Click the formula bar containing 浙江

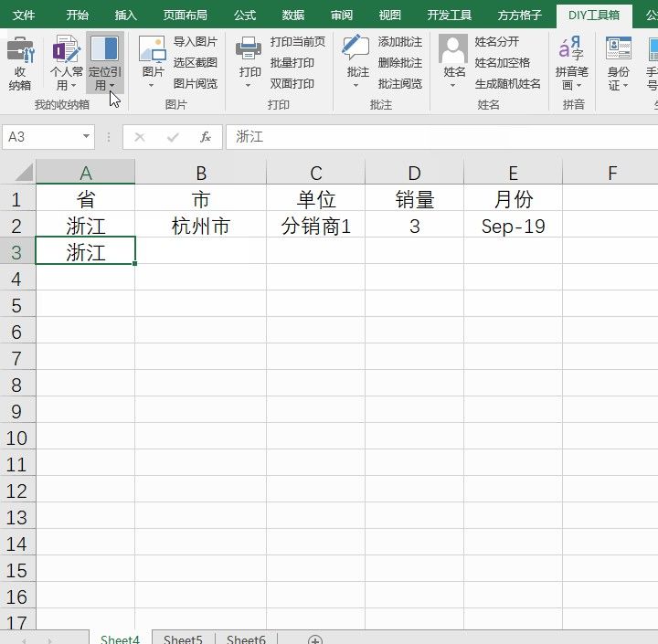[x=442, y=137]
